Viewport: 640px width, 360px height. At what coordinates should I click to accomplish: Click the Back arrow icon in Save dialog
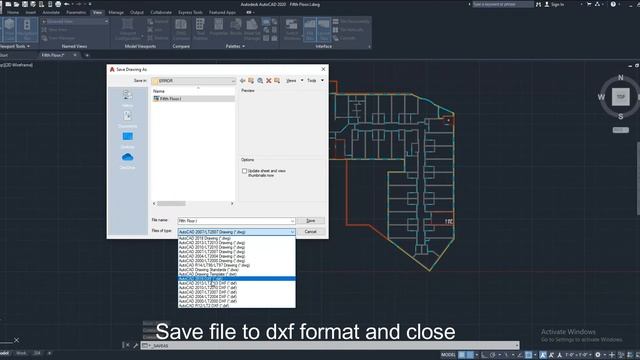[x=243, y=81]
